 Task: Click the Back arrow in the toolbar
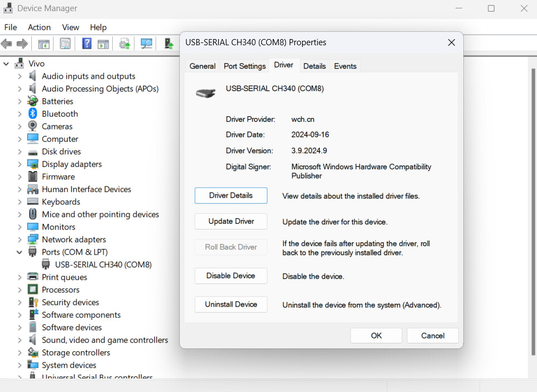pos(7,44)
